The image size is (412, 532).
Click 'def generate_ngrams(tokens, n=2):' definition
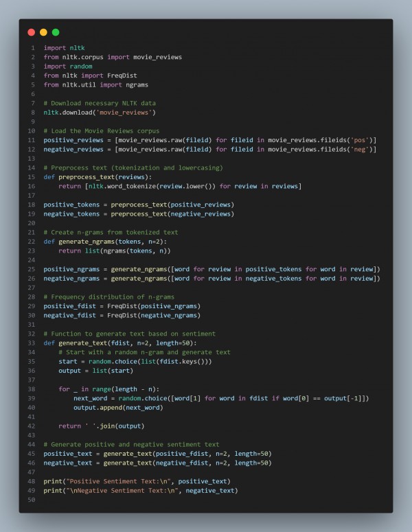[x=105, y=242]
